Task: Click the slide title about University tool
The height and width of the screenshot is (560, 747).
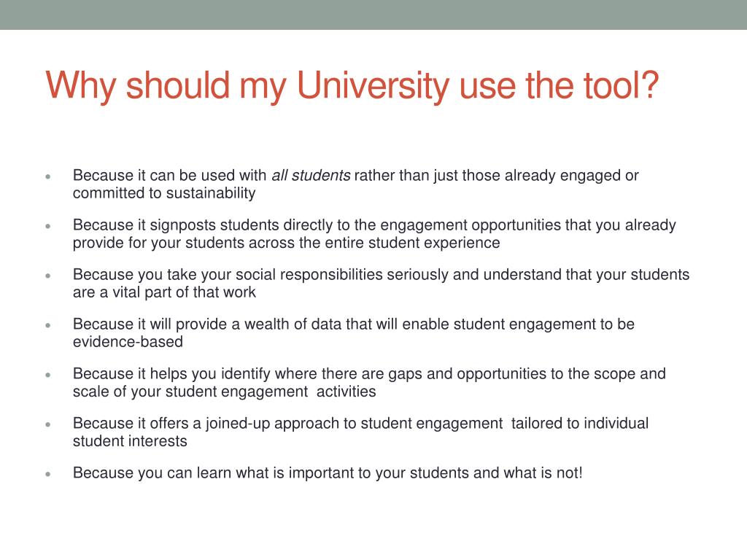Action: tap(352, 86)
